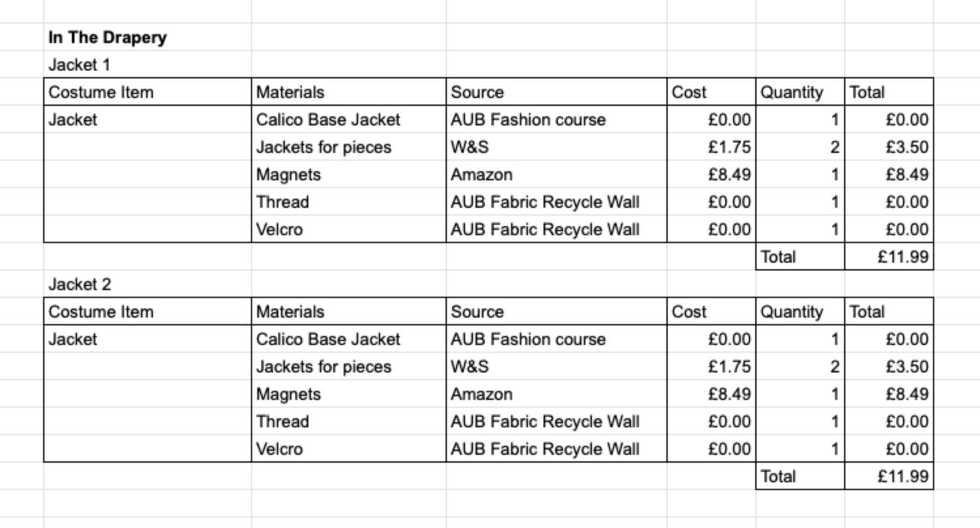Click "Calico Base Jacket" in Jacket 1 table

click(328, 120)
